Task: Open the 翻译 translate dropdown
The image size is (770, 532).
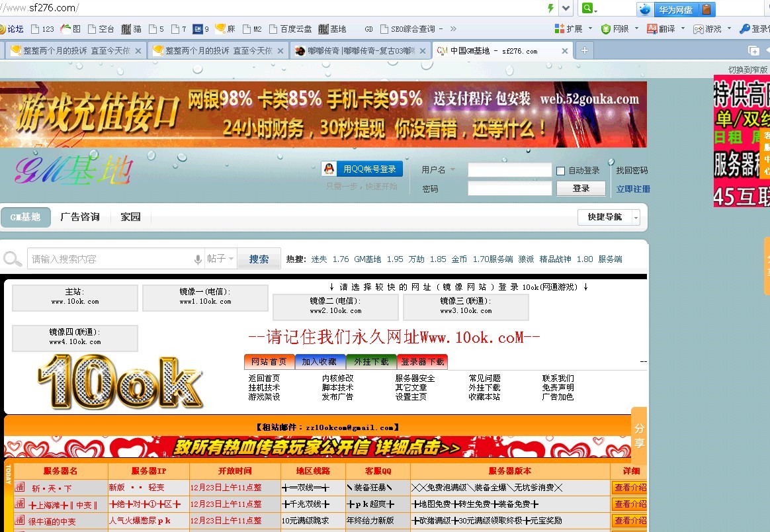Action: [x=665, y=29]
